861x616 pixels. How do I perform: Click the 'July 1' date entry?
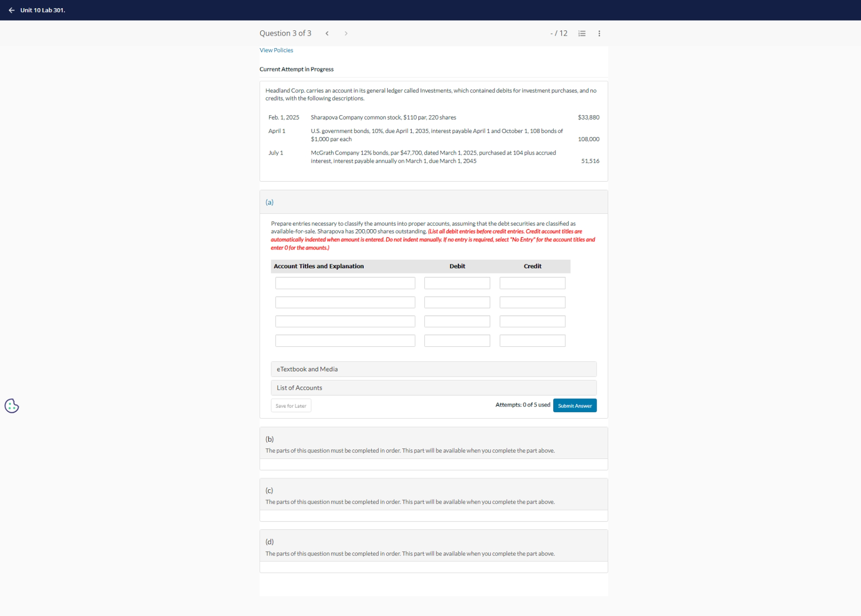tap(276, 153)
